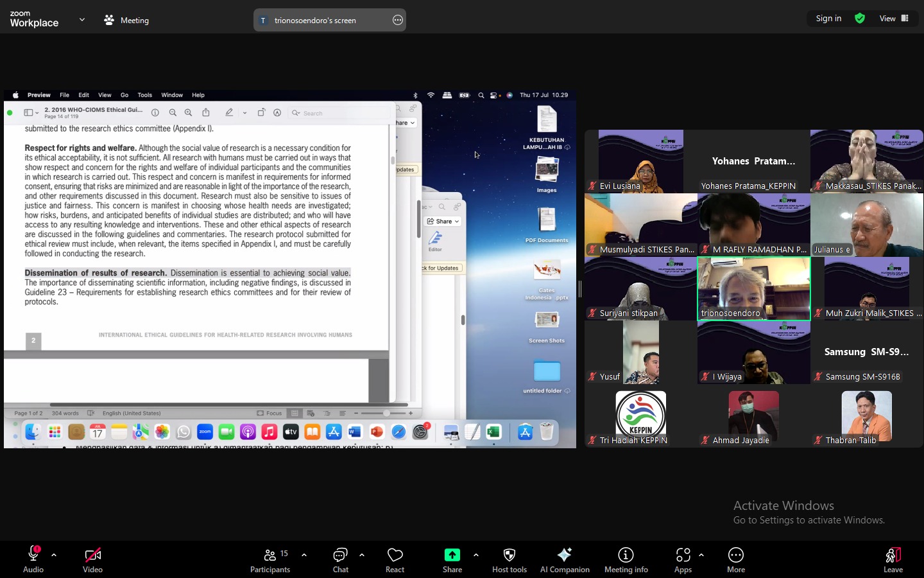Select the trionosoendoro speaker video tile

pos(754,288)
